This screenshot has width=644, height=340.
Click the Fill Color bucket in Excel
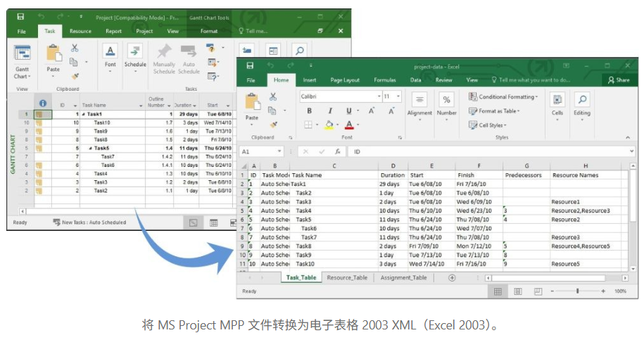[x=329, y=125]
